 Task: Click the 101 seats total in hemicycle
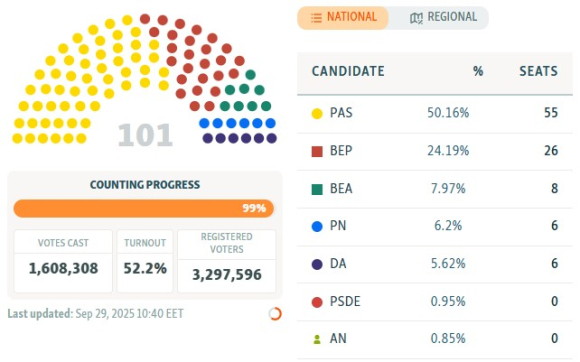145,135
